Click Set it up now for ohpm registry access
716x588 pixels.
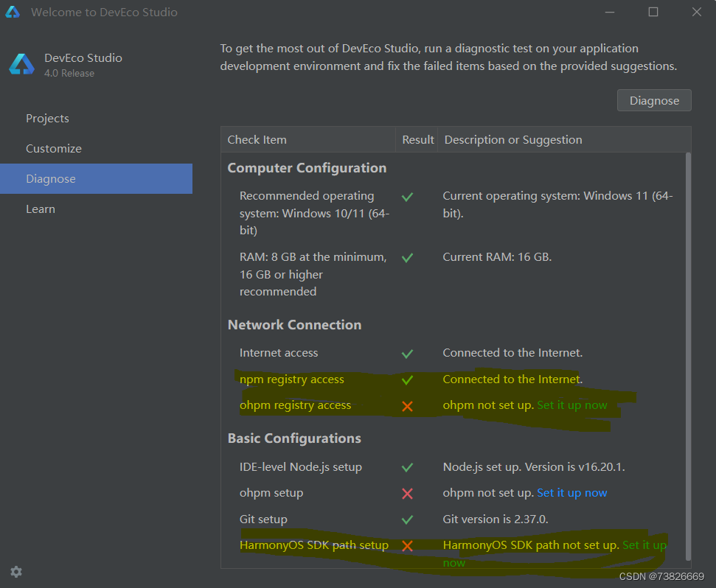coord(571,405)
